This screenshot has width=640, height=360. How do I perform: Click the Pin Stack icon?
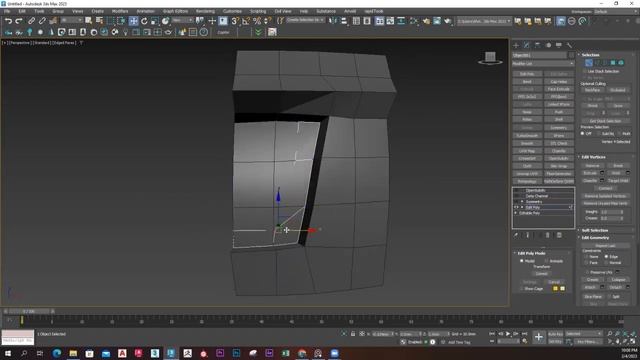pos(516,235)
